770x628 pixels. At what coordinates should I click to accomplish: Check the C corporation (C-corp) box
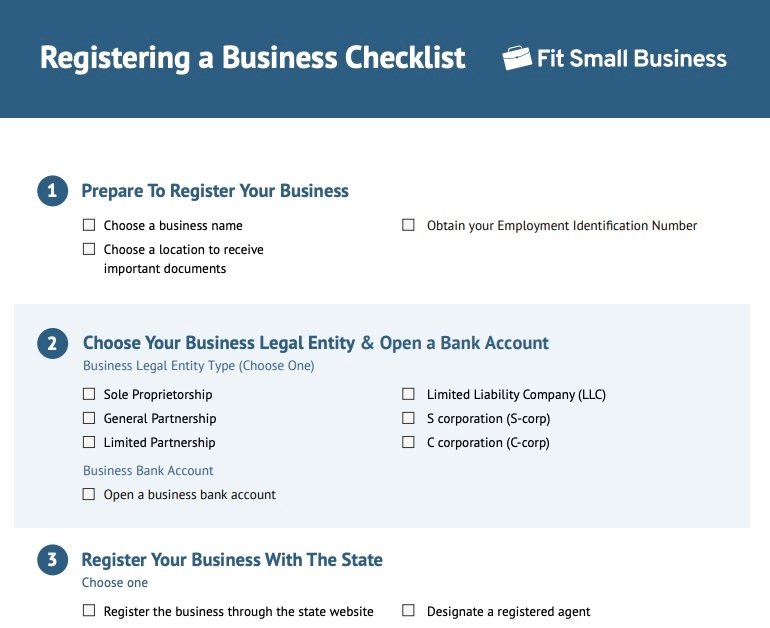coord(408,442)
